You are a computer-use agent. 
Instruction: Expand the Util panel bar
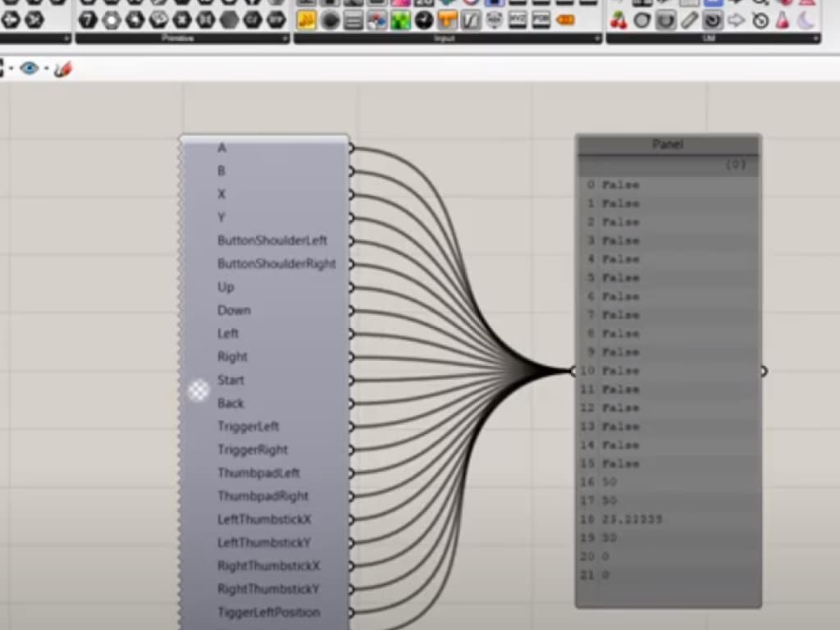coord(713,39)
